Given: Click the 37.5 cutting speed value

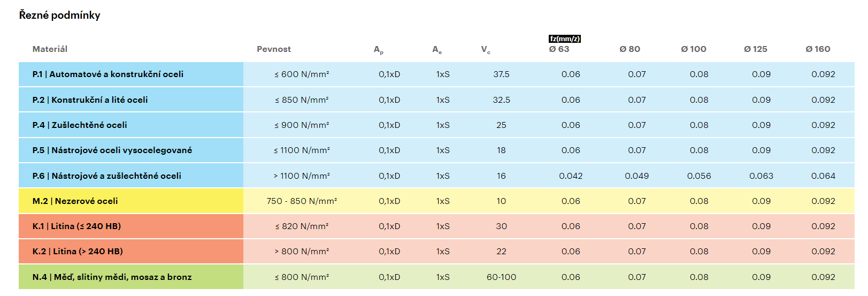Looking at the screenshot, I should pos(501,74).
